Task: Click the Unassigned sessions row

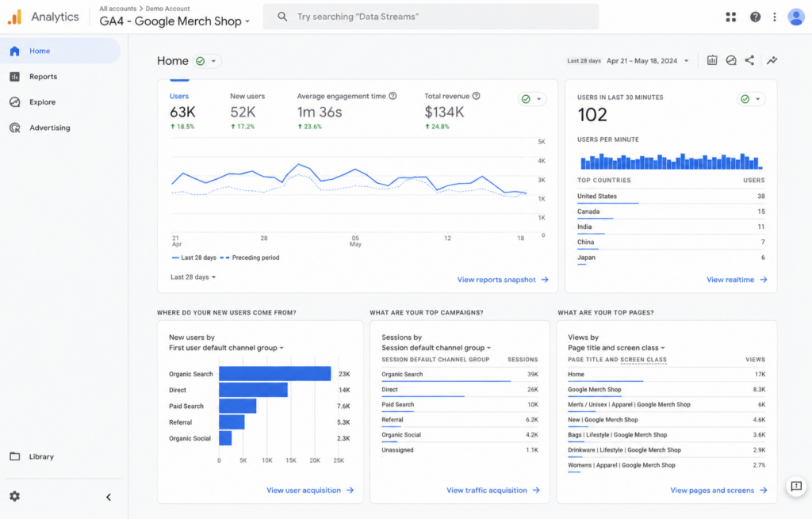Action: click(459, 450)
